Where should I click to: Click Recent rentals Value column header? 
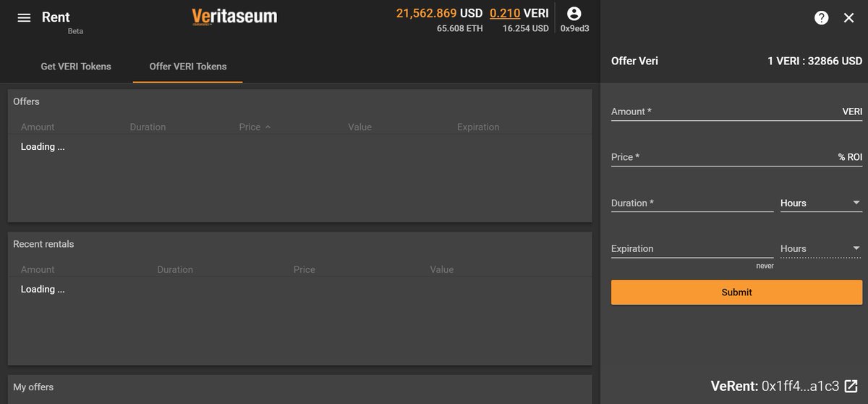pyautogui.click(x=442, y=269)
